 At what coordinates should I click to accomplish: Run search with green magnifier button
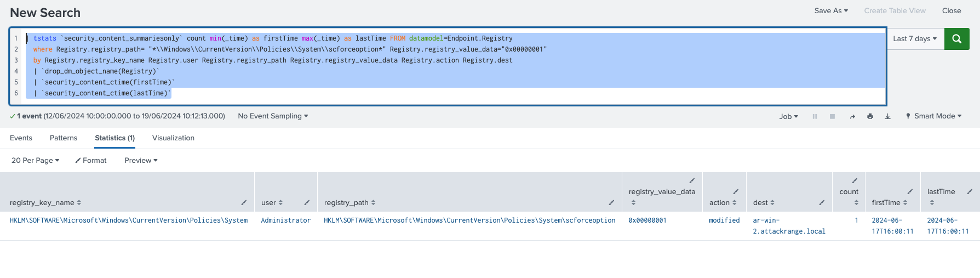click(956, 39)
